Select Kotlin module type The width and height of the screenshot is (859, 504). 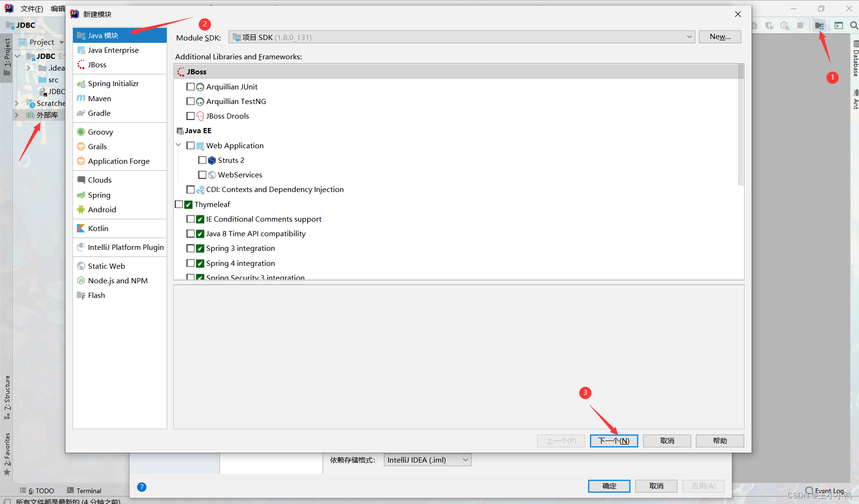coord(120,228)
